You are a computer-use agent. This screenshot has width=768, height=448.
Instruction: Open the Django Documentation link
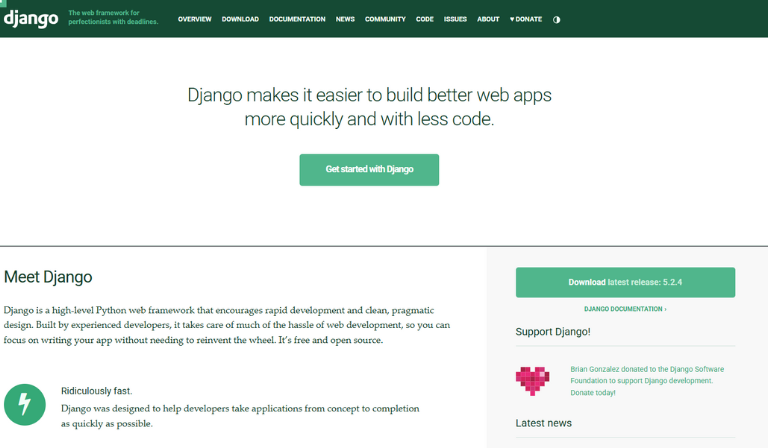(x=625, y=309)
